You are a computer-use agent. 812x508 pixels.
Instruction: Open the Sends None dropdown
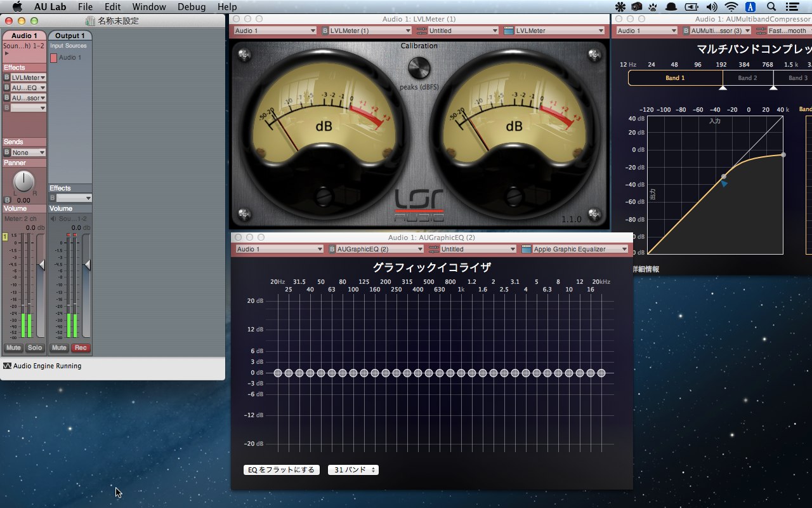[x=29, y=152]
